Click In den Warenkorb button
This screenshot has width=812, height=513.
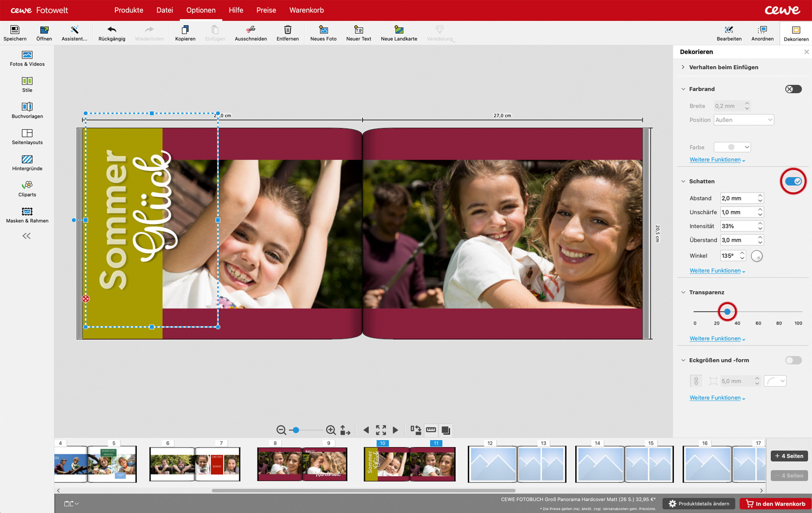coord(775,504)
